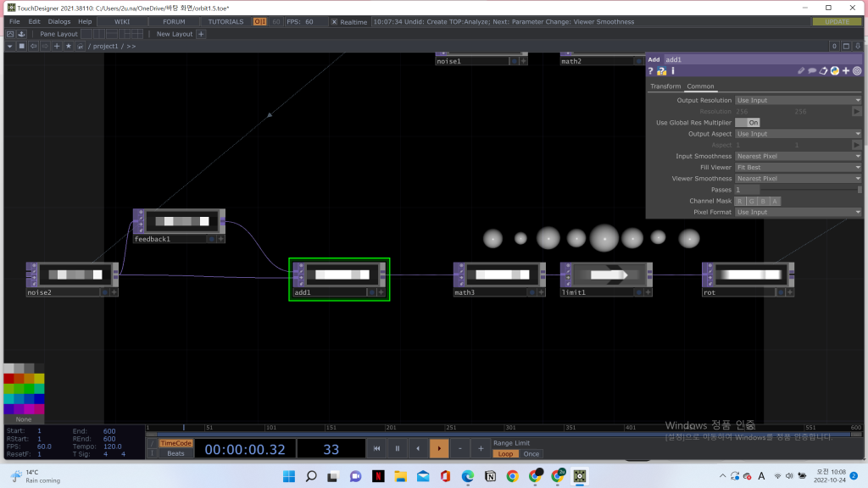Click the power O|I icon in top bar
Screen dimensions: 868x488
tap(259, 21)
